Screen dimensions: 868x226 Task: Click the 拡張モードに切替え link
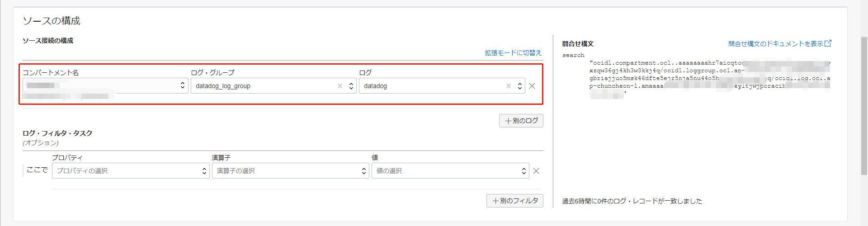[513, 53]
